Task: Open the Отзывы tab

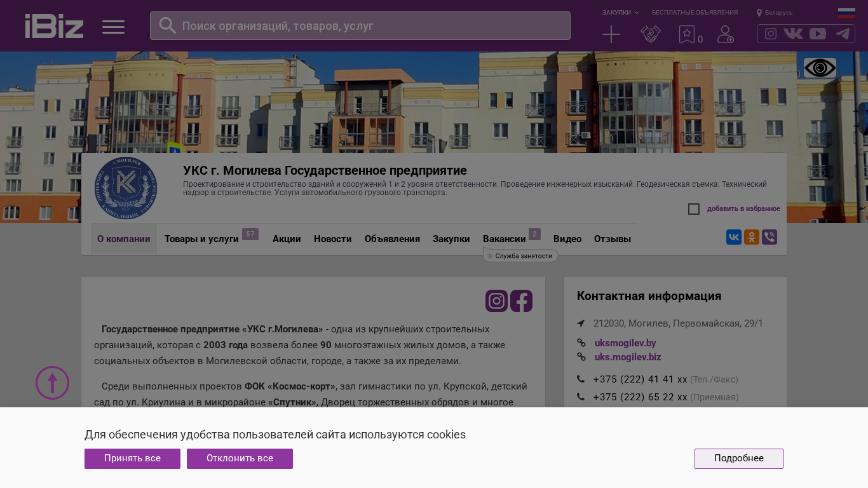Action: 613,239
